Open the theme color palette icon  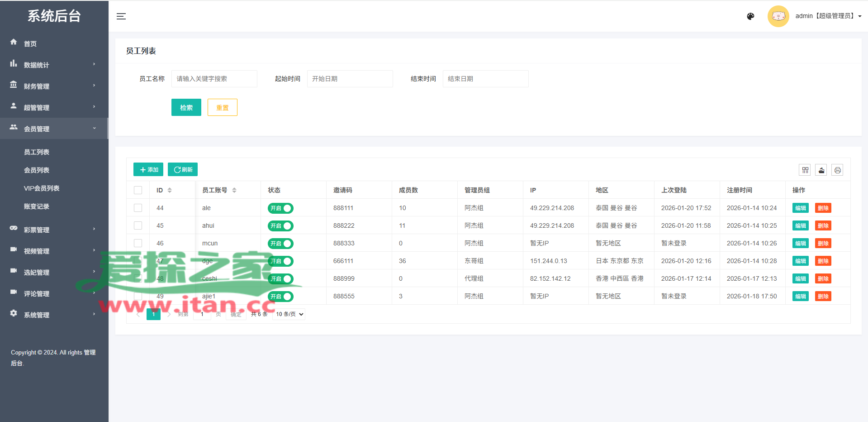click(750, 16)
